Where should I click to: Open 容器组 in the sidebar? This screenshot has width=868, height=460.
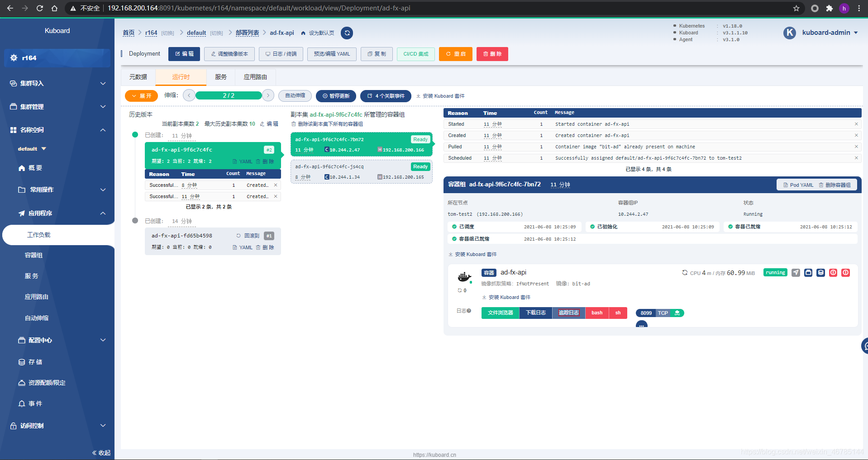[x=34, y=255]
